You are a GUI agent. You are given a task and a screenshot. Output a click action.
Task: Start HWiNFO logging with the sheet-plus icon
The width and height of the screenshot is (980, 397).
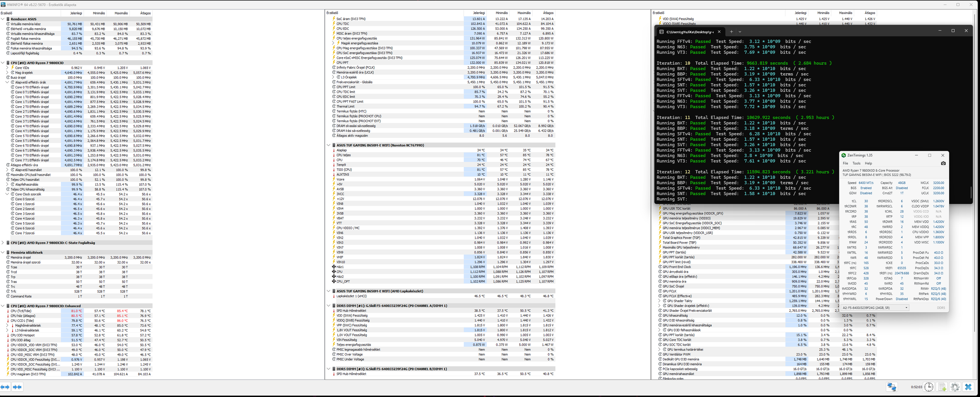tap(942, 387)
